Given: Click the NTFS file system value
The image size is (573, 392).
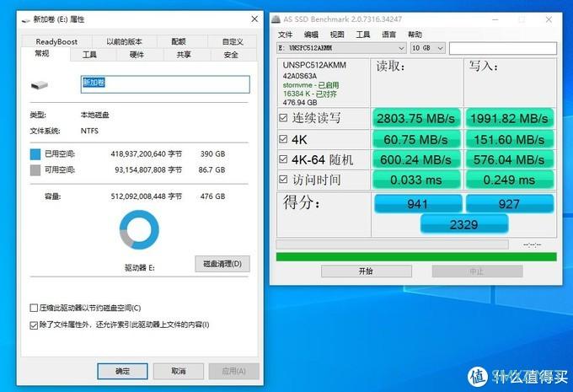Looking at the screenshot, I should pyautogui.click(x=89, y=131).
